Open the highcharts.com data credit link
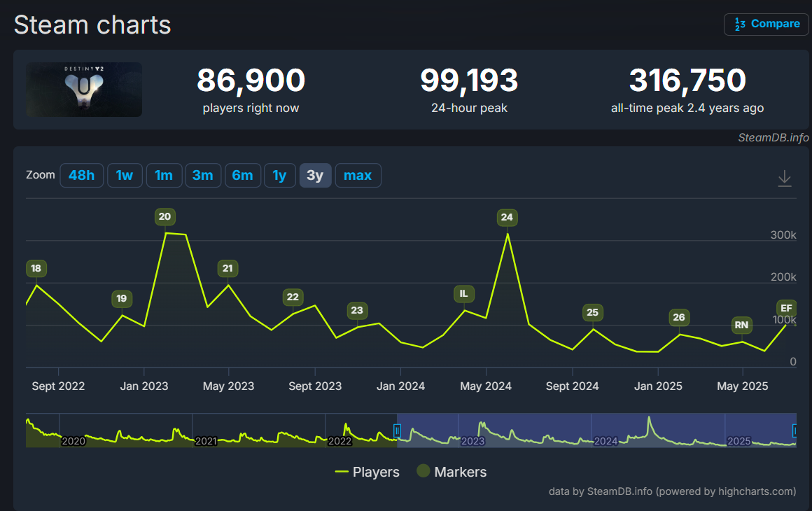The width and height of the screenshot is (812, 511). (x=672, y=491)
